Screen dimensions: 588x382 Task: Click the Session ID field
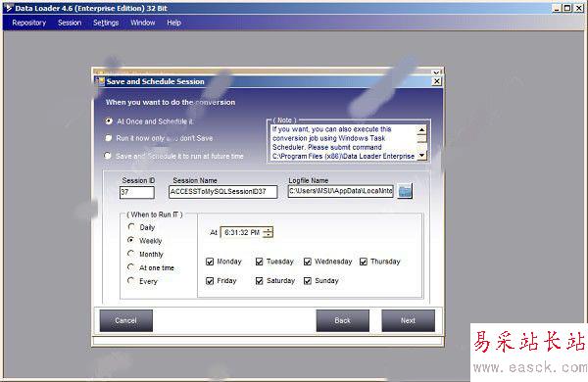(137, 192)
